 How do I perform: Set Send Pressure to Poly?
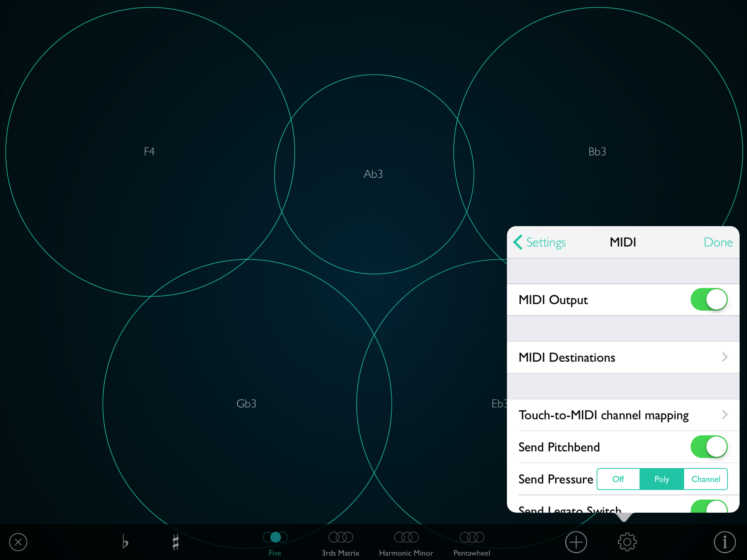662,479
